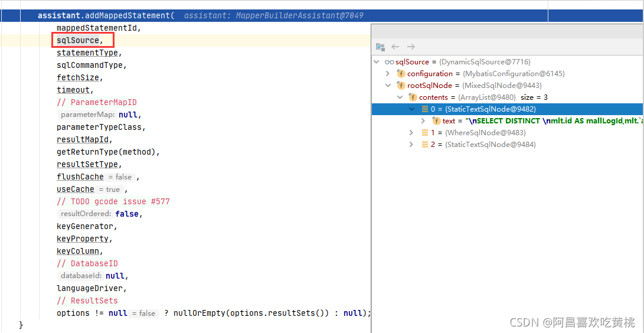Click the parameterMap: inlay hint
The image size is (644, 333).
tap(88, 115)
